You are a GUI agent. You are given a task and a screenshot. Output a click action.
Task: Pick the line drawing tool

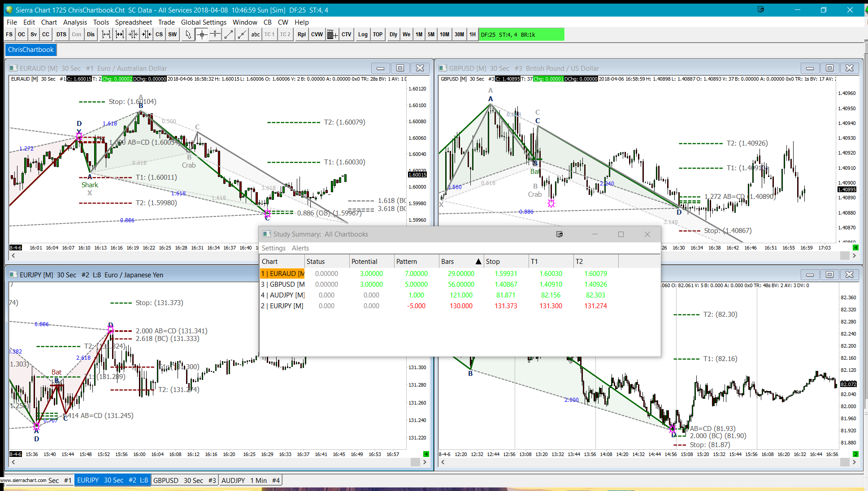tap(229, 34)
